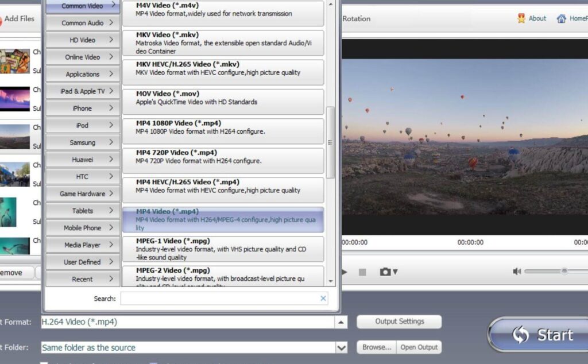
Task: Mute audio using the speaker icon
Action: (517, 272)
